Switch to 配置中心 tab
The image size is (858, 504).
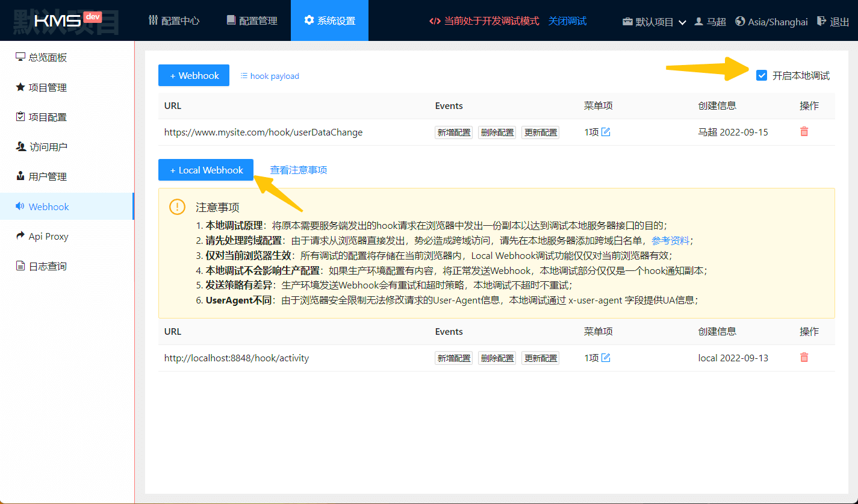click(173, 20)
